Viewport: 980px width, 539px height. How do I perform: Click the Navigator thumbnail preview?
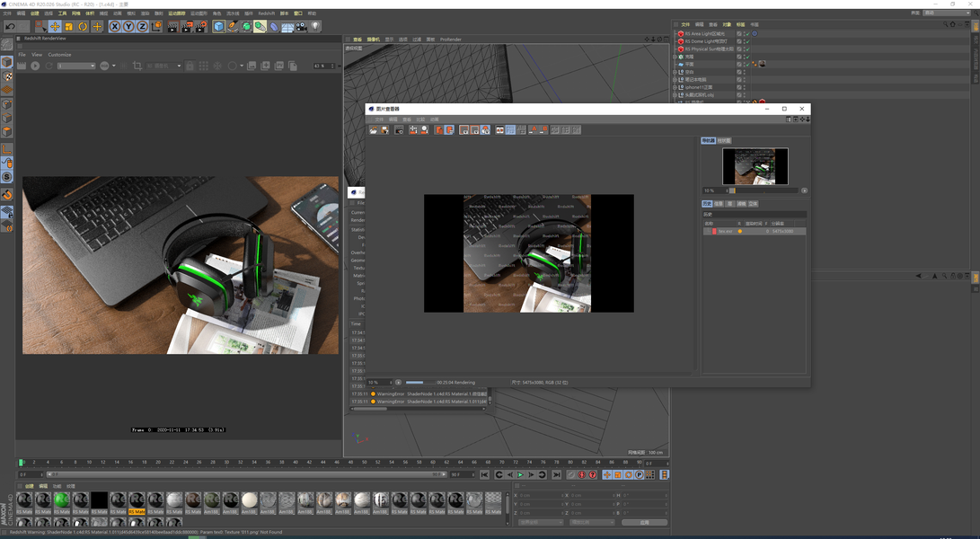point(755,166)
